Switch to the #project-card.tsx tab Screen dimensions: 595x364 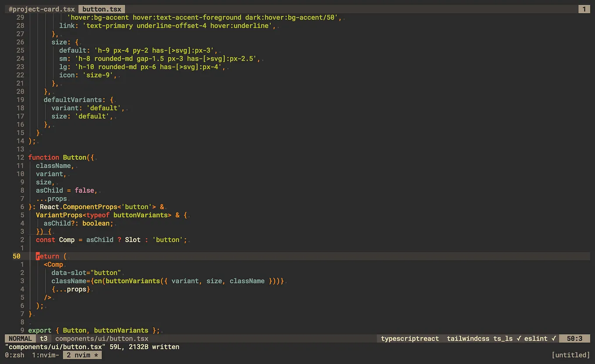tap(40, 9)
